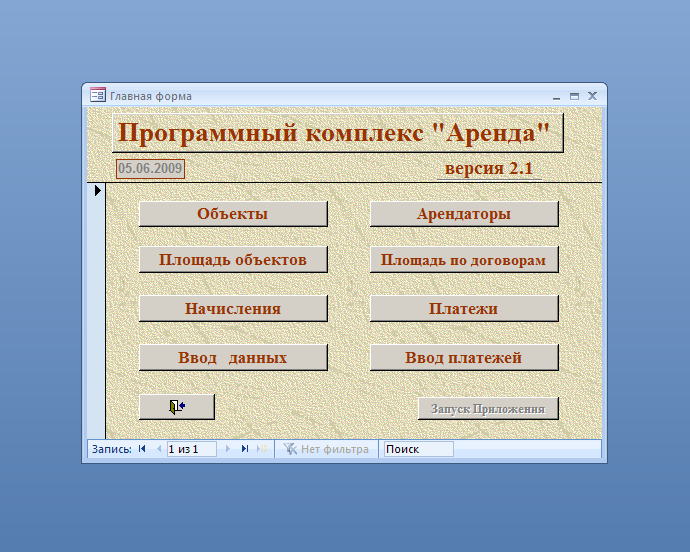Screen dimensions: 690x552
Task: Open the 'Арендаторы' section
Action: [464, 214]
